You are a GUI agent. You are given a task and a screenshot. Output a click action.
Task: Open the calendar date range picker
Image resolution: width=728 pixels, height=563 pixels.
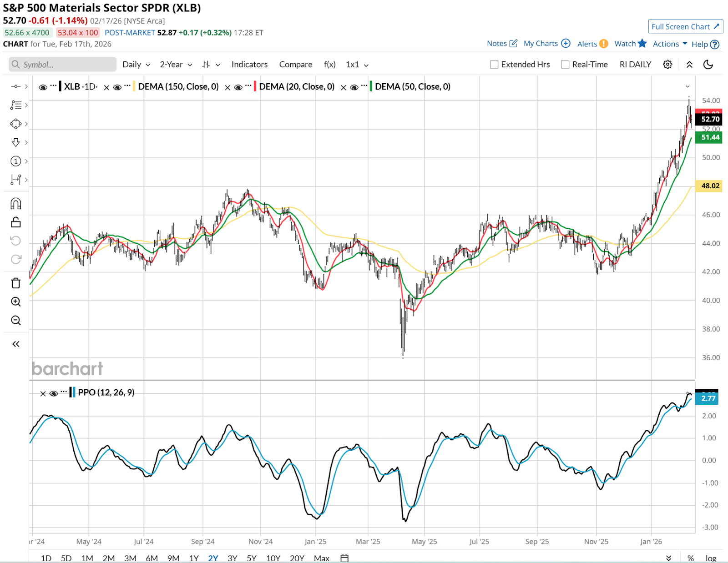(x=344, y=558)
